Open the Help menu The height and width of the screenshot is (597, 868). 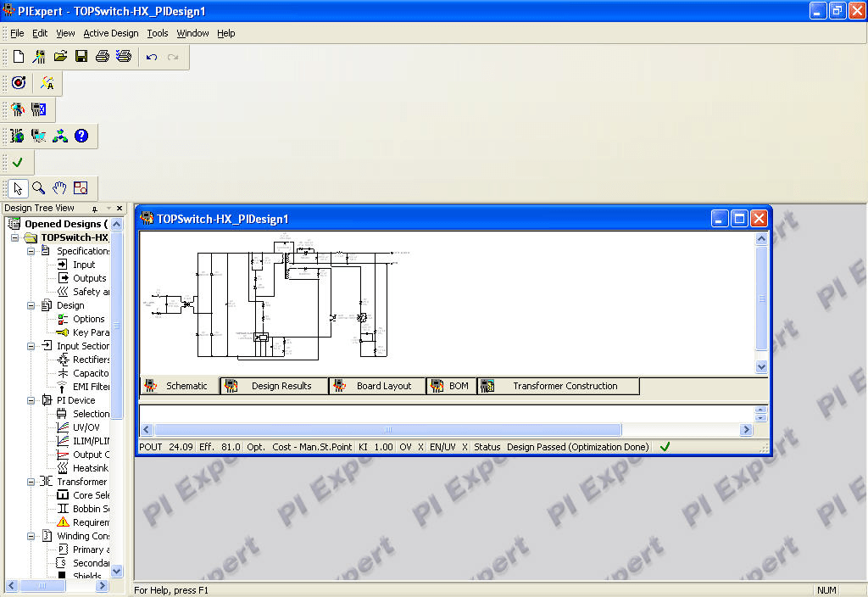(225, 33)
